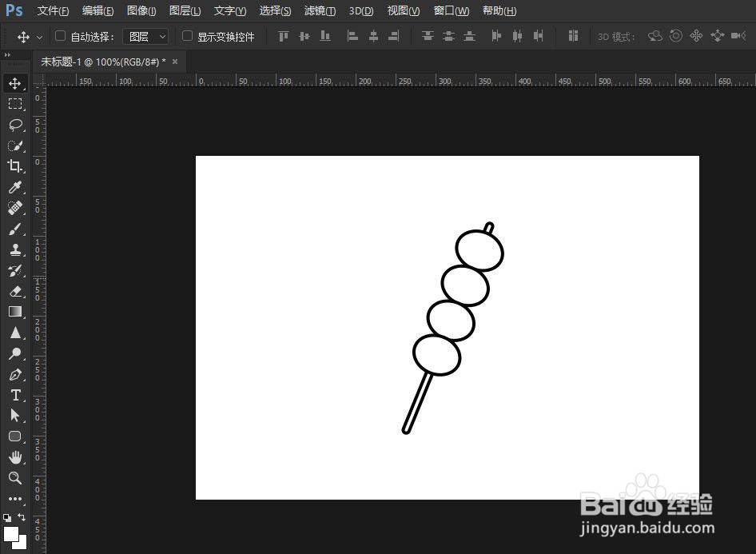756x554 pixels.
Task: Align vertical centers in options bar
Action: pyautogui.click(x=304, y=36)
